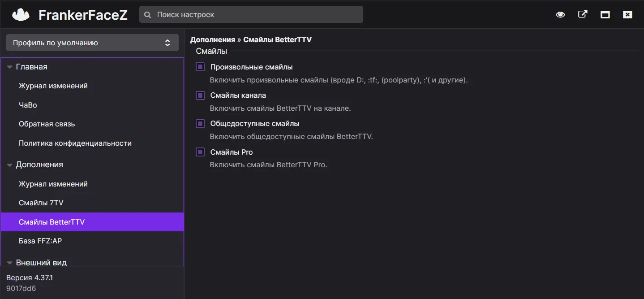Click the description mentioning (poolparty)
This screenshot has height=299, width=644.
[x=339, y=81]
